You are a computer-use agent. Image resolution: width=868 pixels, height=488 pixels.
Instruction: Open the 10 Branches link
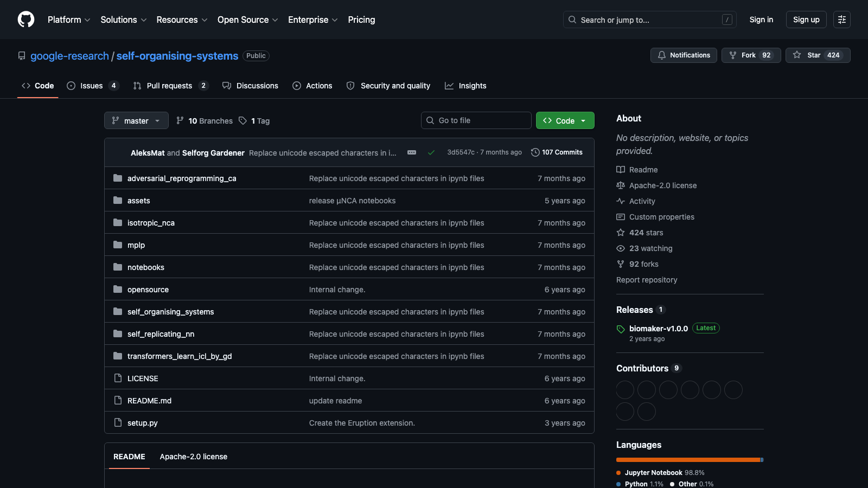[x=205, y=121]
